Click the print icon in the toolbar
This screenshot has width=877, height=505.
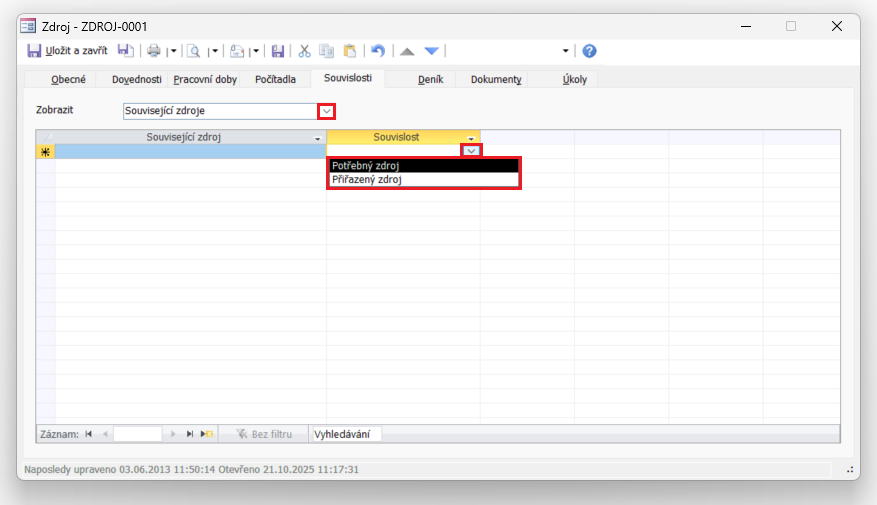tap(153, 51)
